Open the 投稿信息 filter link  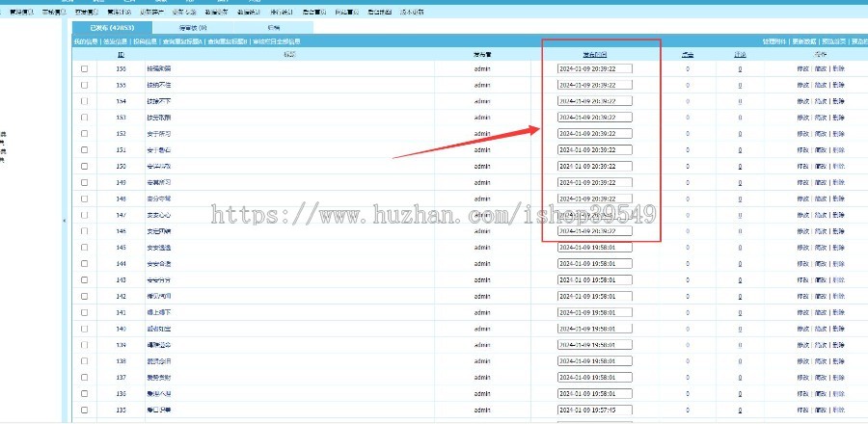click(145, 41)
